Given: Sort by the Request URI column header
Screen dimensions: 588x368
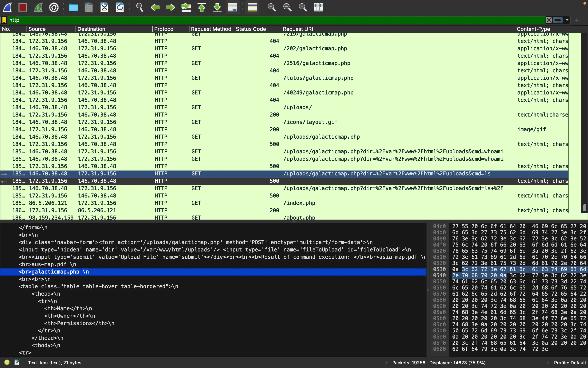Looking at the screenshot, I should click(x=398, y=29).
